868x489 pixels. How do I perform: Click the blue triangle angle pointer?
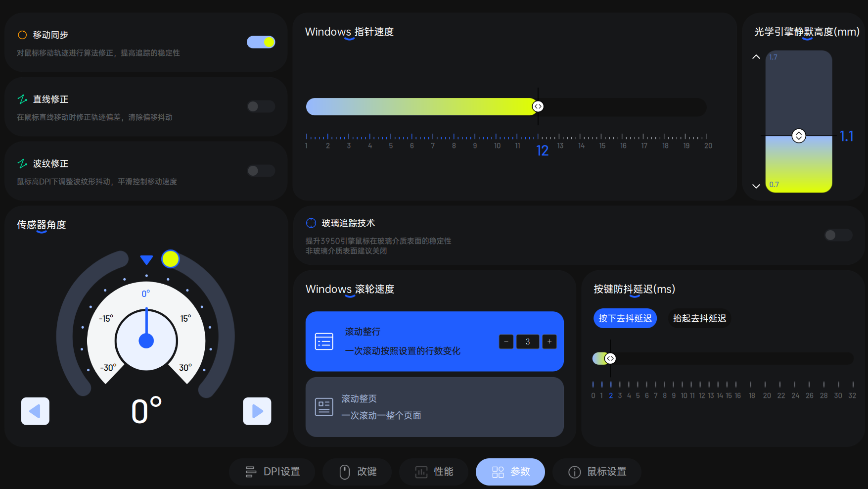(146, 260)
